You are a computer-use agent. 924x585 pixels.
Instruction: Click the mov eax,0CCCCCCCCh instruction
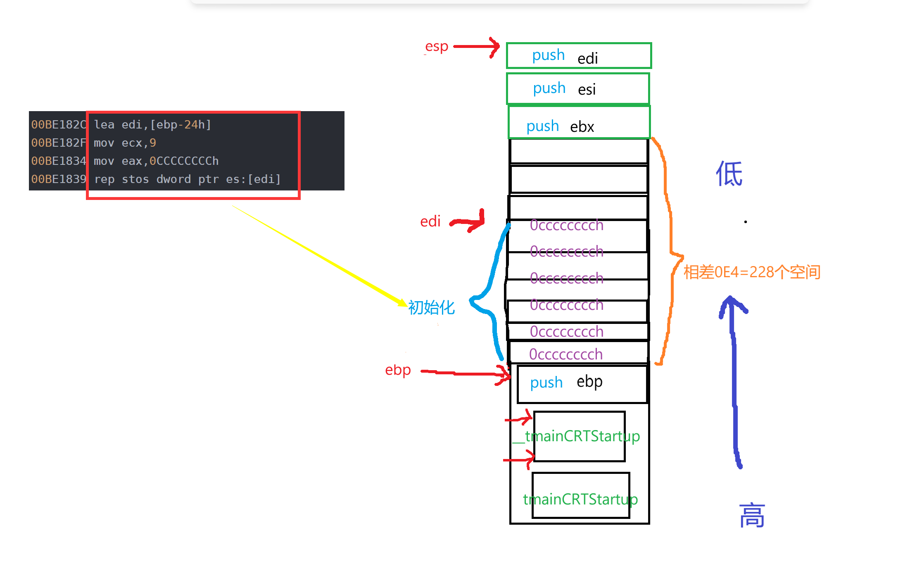156,161
